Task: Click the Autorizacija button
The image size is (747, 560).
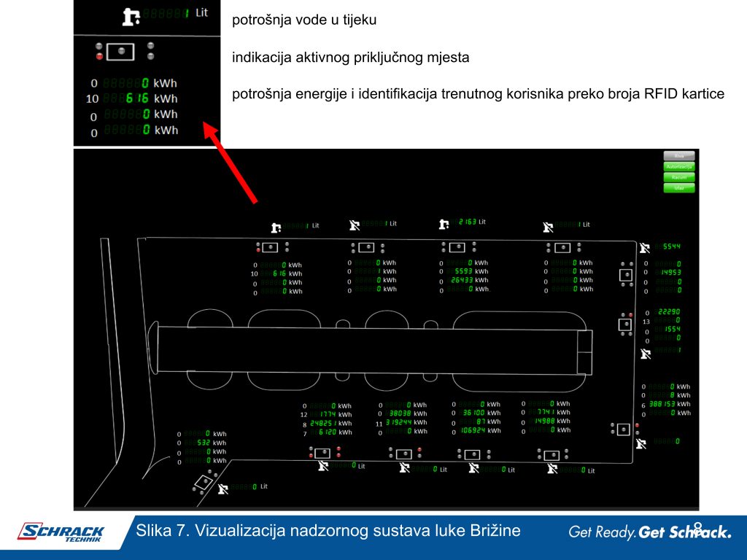Action: click(679, 167)
